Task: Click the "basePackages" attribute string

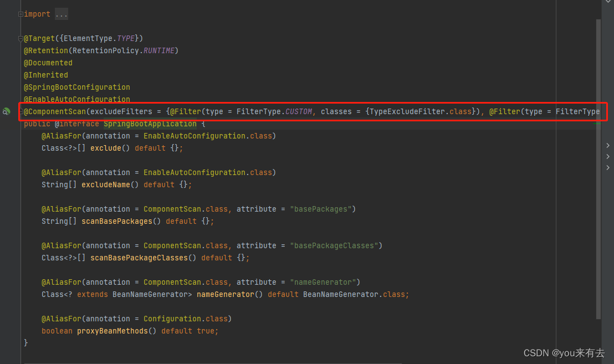Action: [321, 209]
